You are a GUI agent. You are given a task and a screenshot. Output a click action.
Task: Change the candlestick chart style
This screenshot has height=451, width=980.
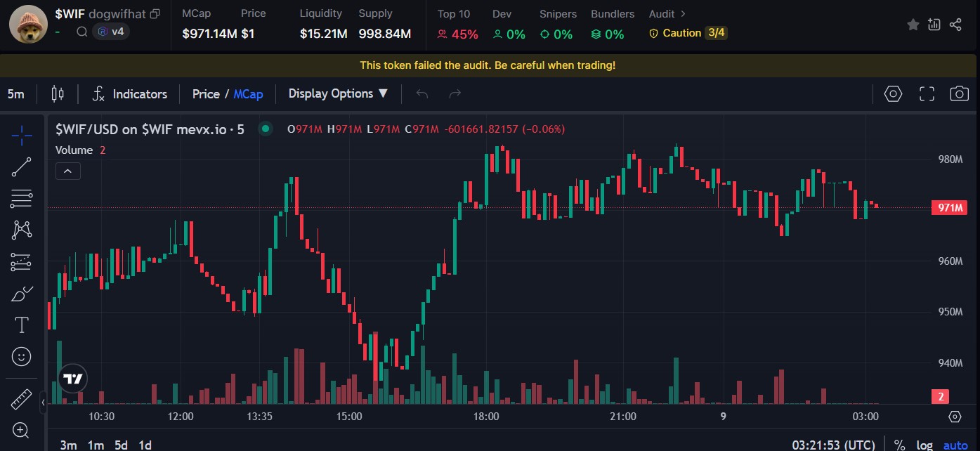(58, 93)
